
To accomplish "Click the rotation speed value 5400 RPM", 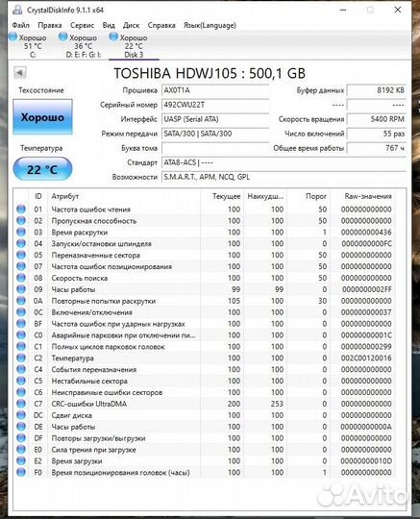I will point(377,119).
